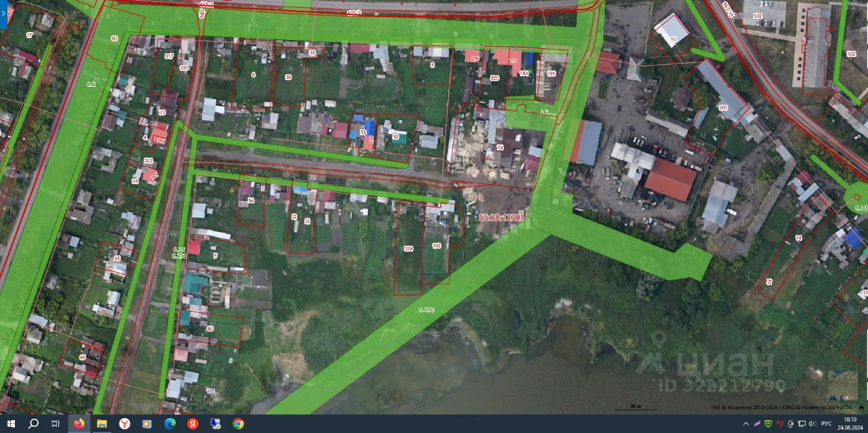Click the network status tray icon

click(802, 423)
